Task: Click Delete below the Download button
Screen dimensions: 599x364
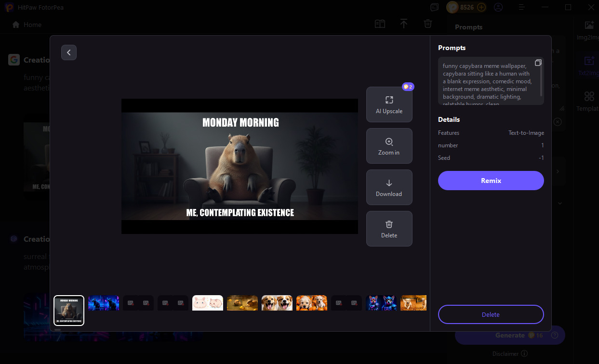Action: pos(389,229)
